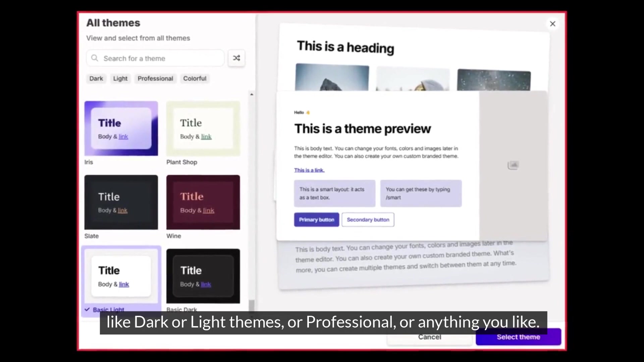Click the link in the Iris card
The image size is (644, 362).
(x=123, y=136)
